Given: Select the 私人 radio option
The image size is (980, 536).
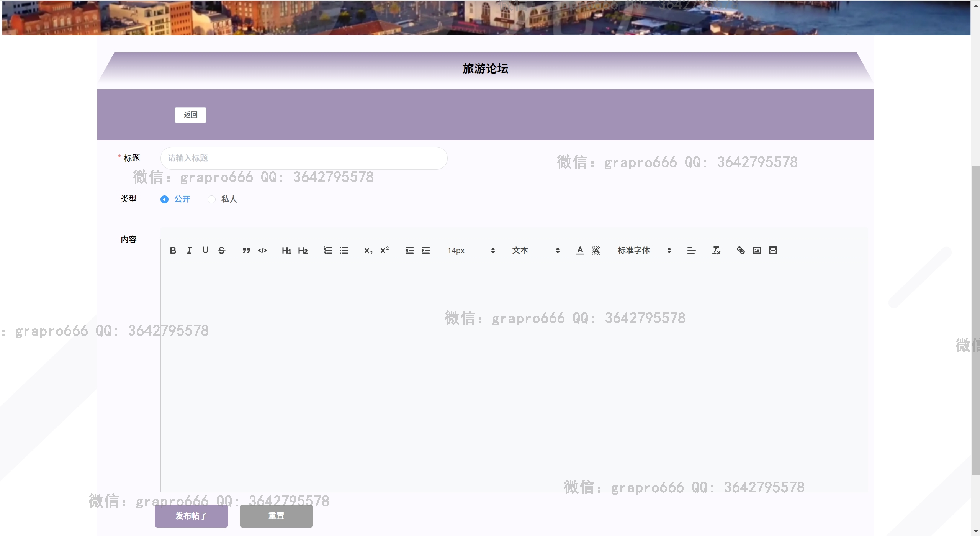Looking at the screenshot, I should coord(211,199).
